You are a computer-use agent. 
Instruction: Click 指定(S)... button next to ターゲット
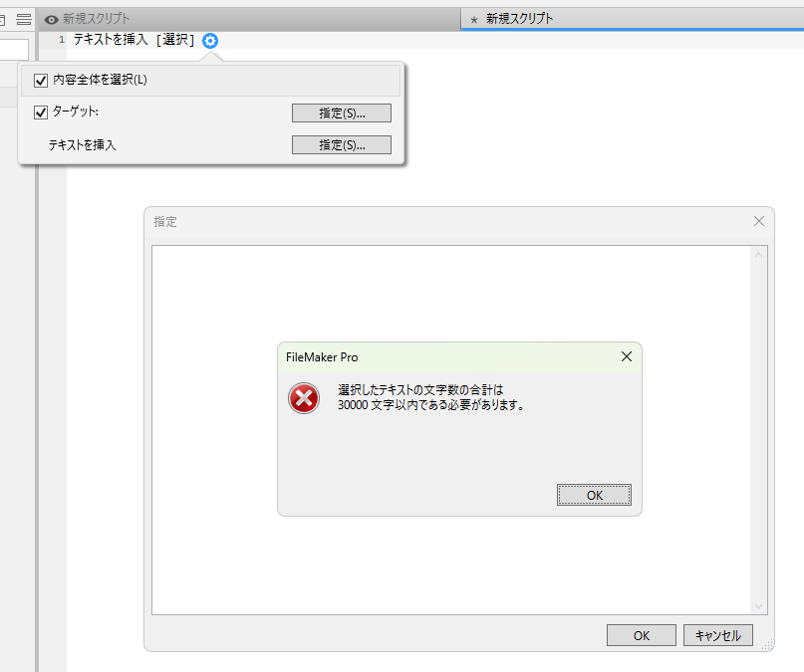pos(342,113)
